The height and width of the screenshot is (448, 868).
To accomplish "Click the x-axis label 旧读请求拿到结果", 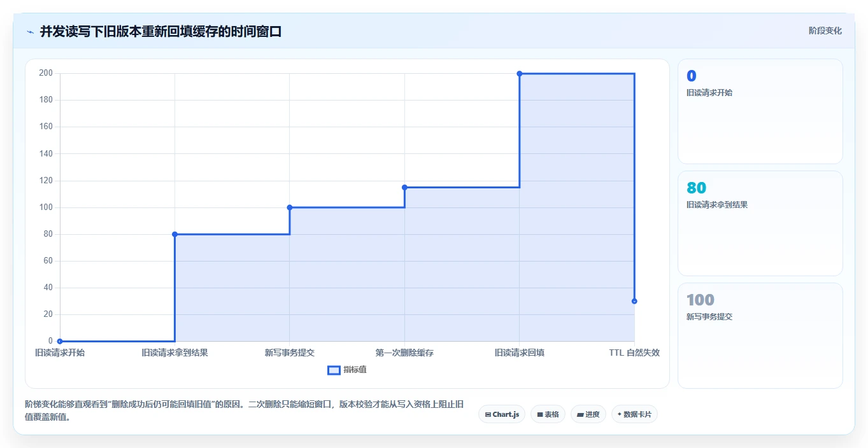I will (x=174, y=353).
